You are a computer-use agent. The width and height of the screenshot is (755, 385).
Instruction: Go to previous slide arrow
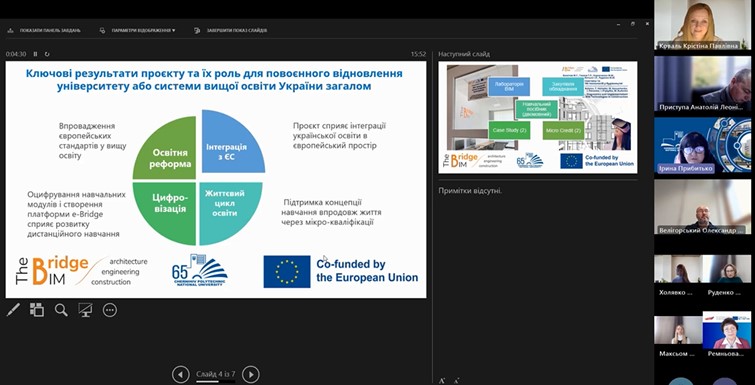coord(181,374)
